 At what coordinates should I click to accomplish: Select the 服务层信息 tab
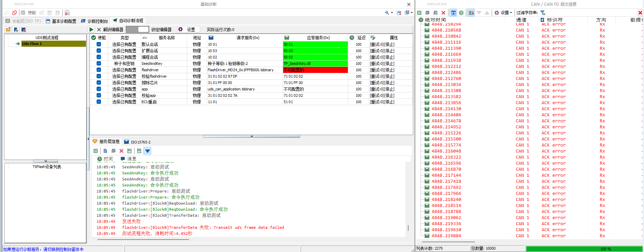[x=106, y=142]
